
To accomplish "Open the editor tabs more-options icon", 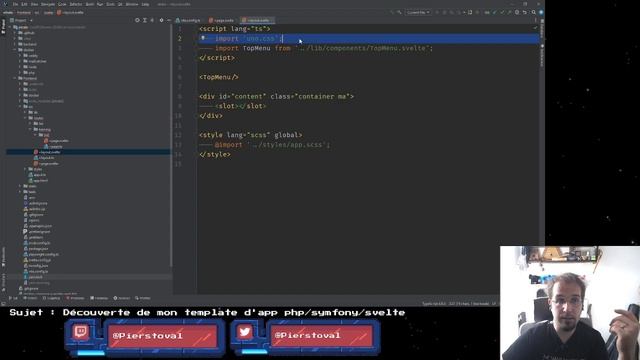I will [x=535, y=20].
